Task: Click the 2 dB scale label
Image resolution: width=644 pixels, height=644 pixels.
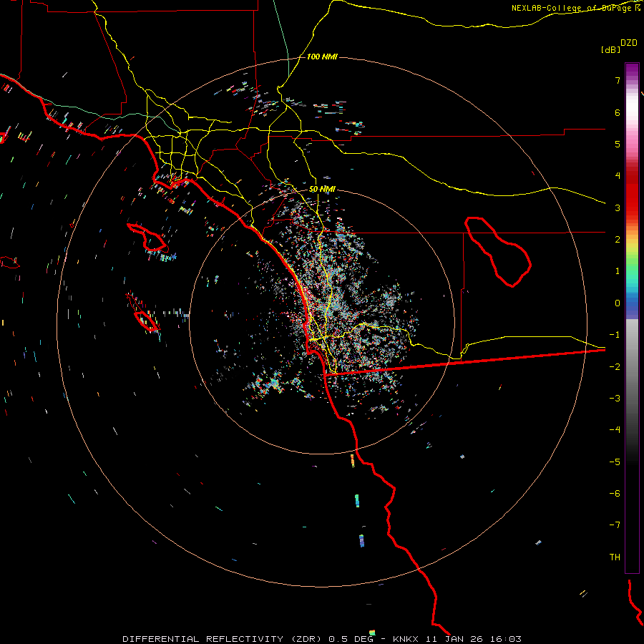Action: (618, 240)
